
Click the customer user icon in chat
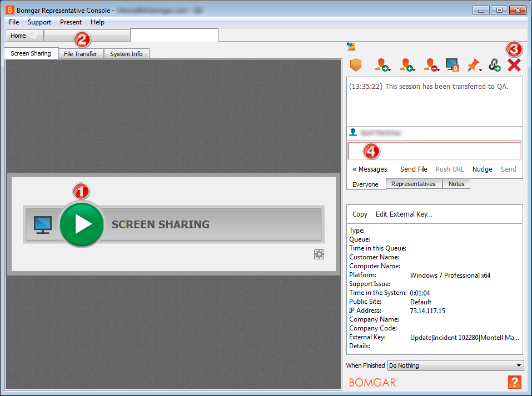click(x=353, y=132)
